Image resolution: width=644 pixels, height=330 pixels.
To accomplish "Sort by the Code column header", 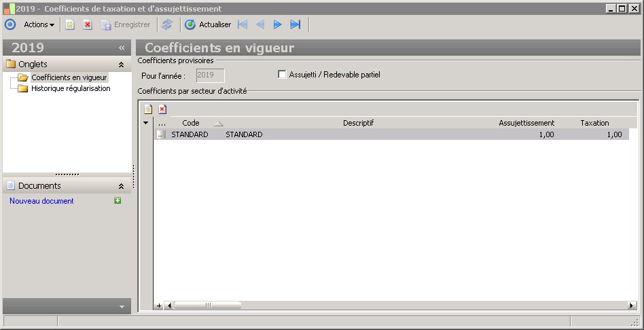I will (x=191, y=123).
